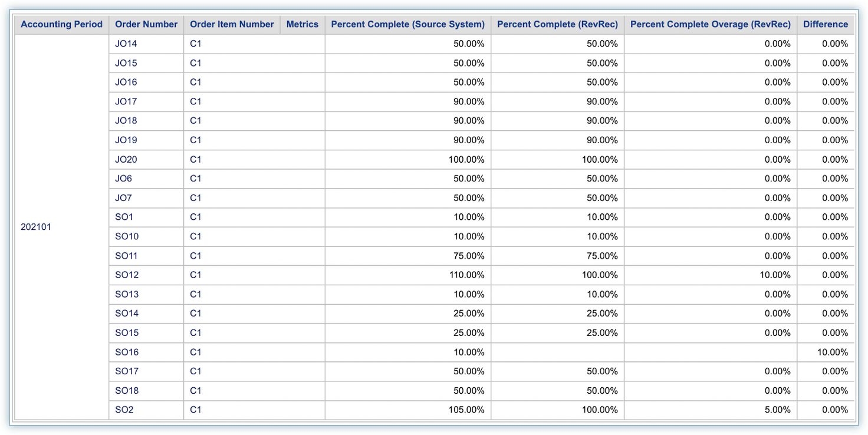
Task: Click order number SO12
Action: [126, 275]
